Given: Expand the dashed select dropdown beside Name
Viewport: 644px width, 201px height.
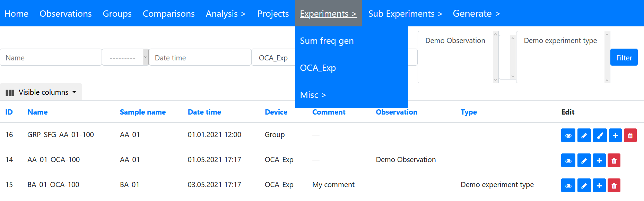Looking at the screenshot, I should (125, 58).
